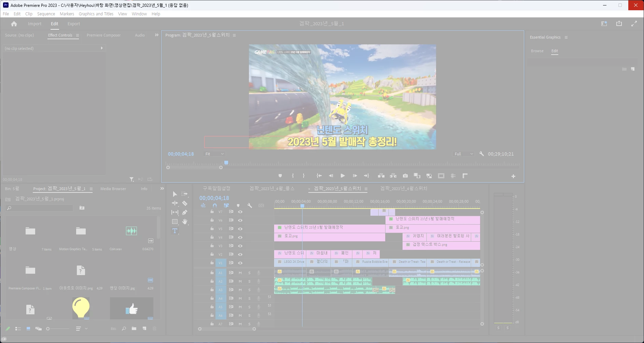Open the 구독알림설정 sequence tab
The width and height of the screenshot is (644, 343).
216,188
